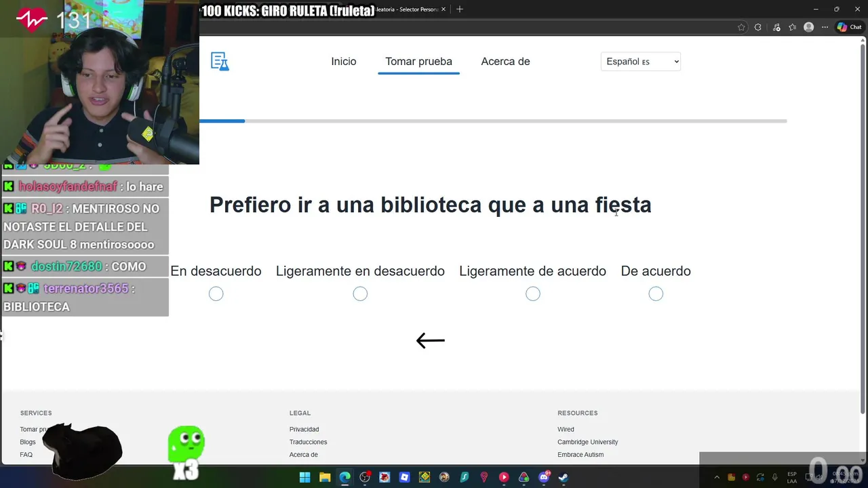Click the question heading about biblioteca

click(x=430, y=205)
